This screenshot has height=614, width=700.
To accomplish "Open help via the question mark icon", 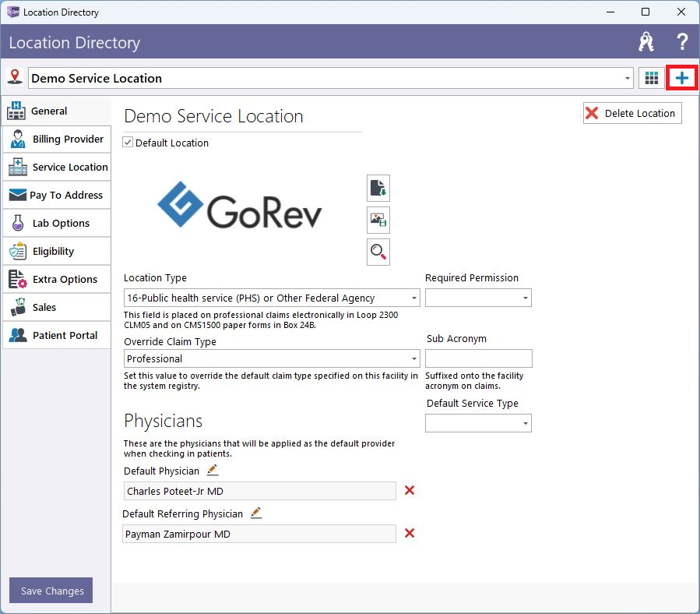I will 682,42.
